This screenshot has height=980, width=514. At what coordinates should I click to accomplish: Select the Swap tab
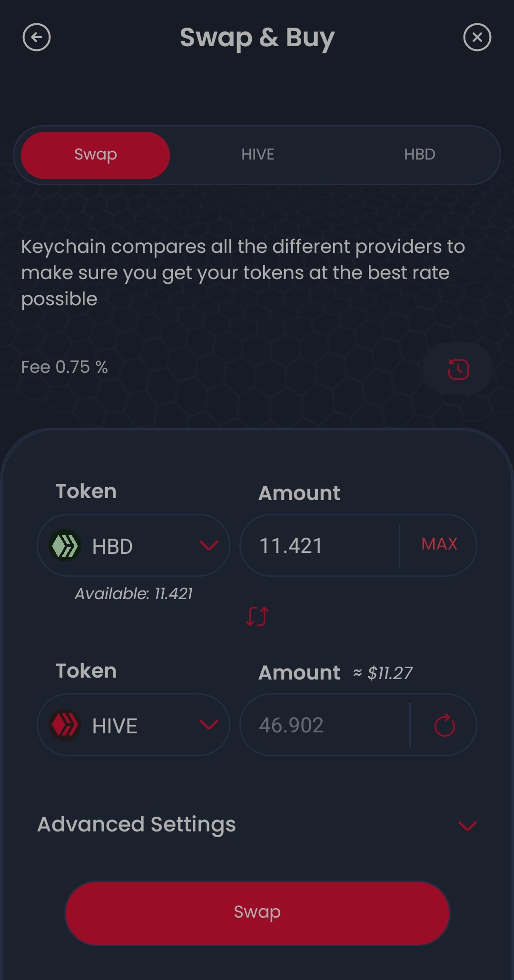click(96, 155)
